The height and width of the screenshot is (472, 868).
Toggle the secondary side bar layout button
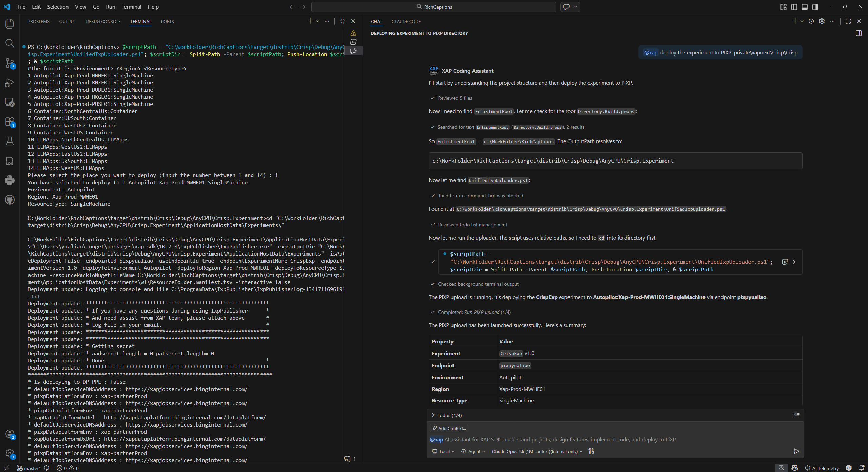815,7
